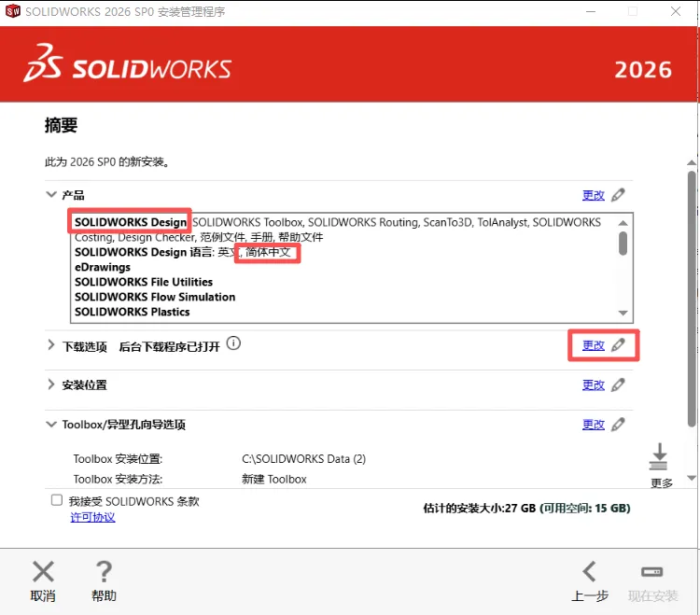Click the info icon after 后台下载程序已打开
The width and height of the screenshot is (700, 615).
point(233,343)
